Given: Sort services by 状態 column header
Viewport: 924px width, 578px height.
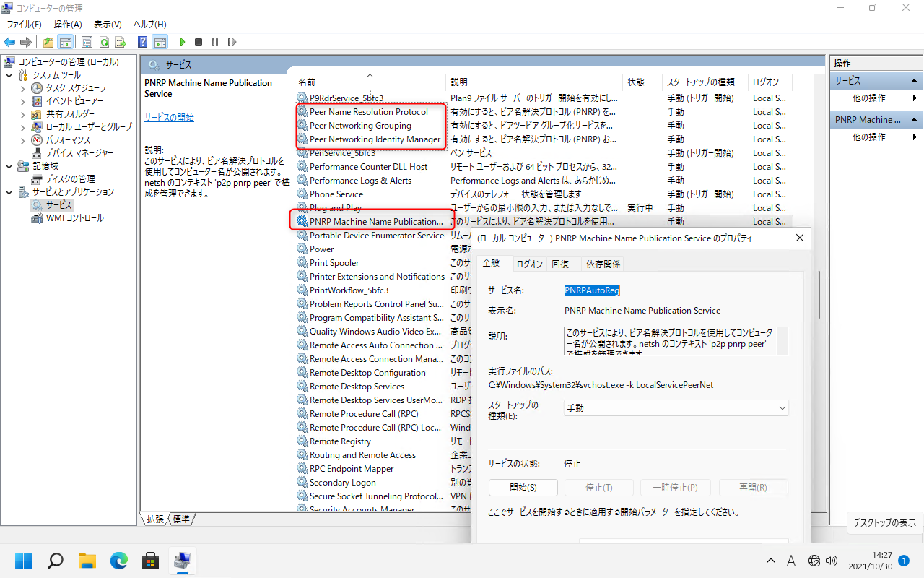Looking at the screenshot, I should tap(642, 82).
